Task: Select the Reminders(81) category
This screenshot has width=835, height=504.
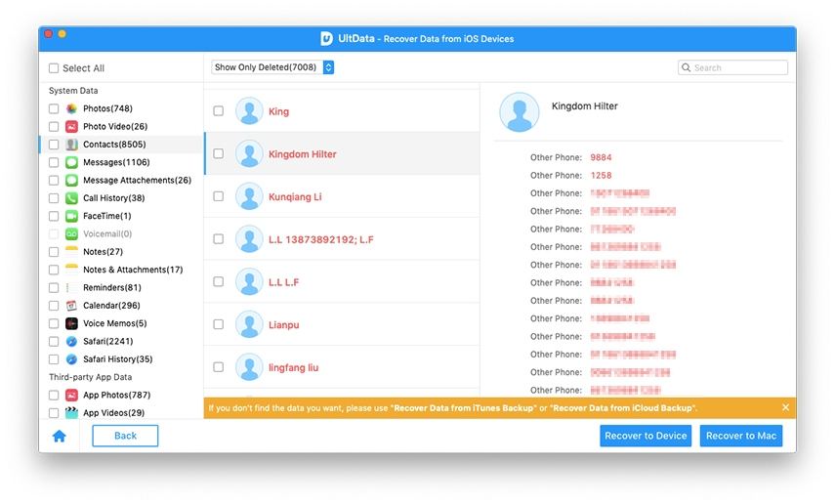Action: pos(112,288)
